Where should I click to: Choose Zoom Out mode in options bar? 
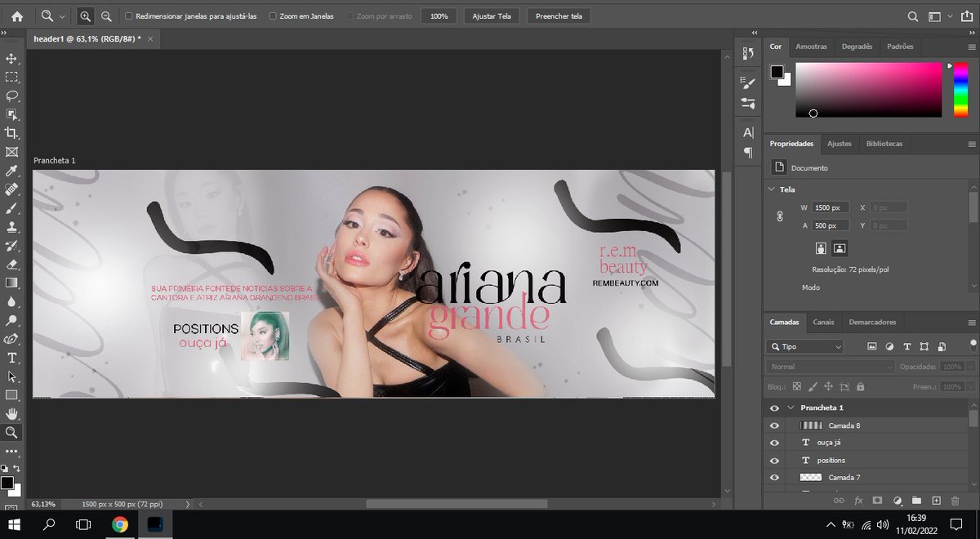pyautogui.click(x=107, y=16)
